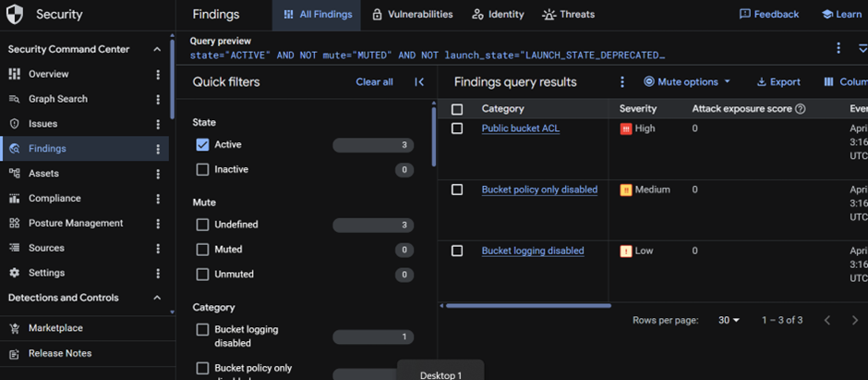Switch to the Threats tab
Viewport: 868px width, 380px height.
[x=569, y=15]
